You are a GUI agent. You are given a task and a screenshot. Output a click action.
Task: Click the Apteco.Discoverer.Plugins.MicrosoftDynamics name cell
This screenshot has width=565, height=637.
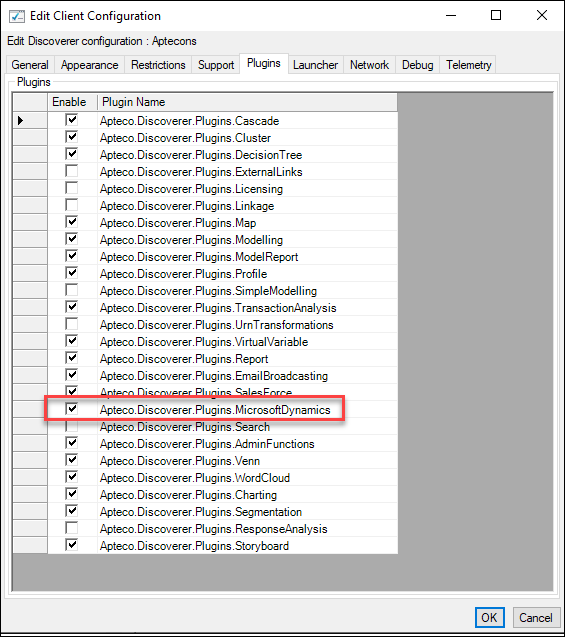click(x=247, y=410)
